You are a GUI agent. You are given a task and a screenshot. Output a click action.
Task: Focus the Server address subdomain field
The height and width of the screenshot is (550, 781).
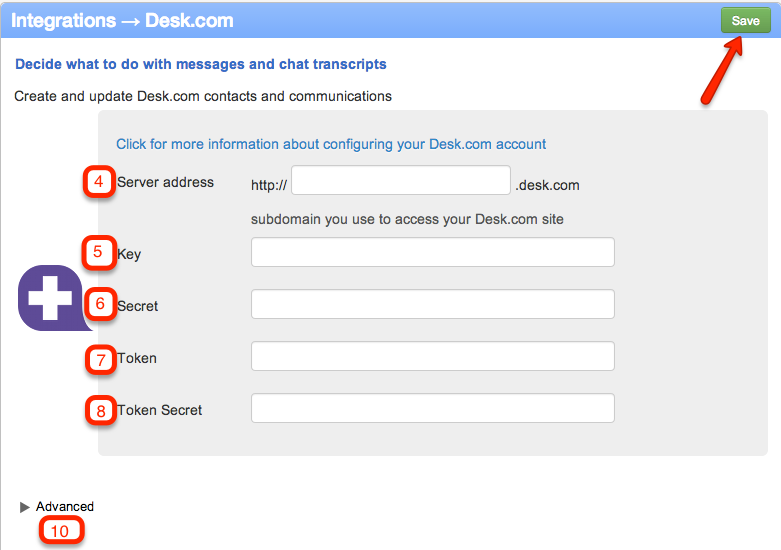[400, 180]
